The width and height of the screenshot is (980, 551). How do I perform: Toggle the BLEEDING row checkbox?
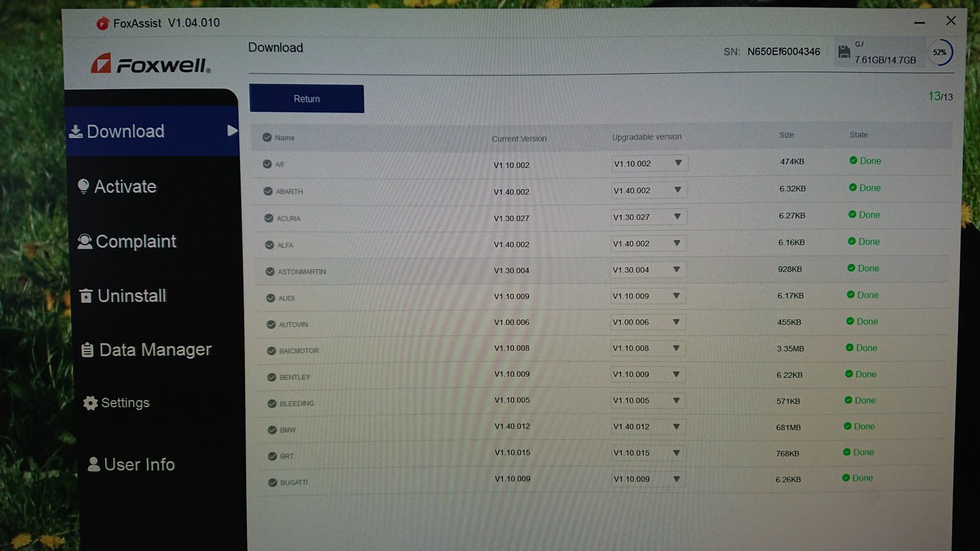coord(272,403)
